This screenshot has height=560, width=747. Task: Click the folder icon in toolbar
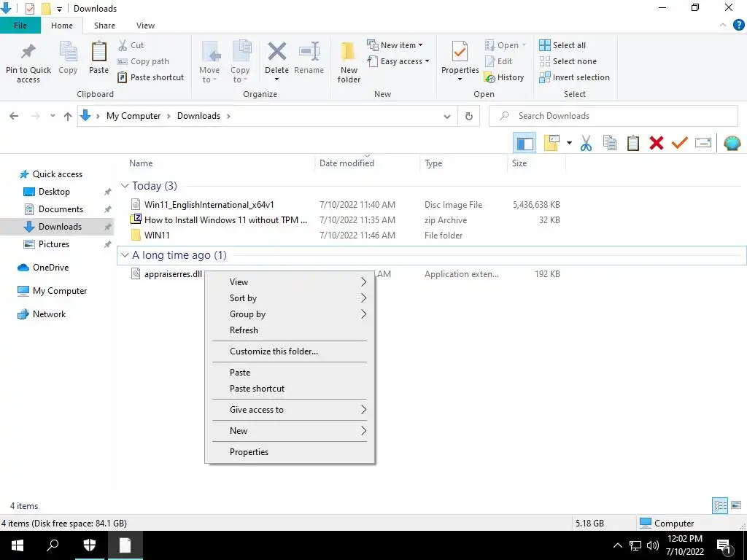tap(551, 143)
